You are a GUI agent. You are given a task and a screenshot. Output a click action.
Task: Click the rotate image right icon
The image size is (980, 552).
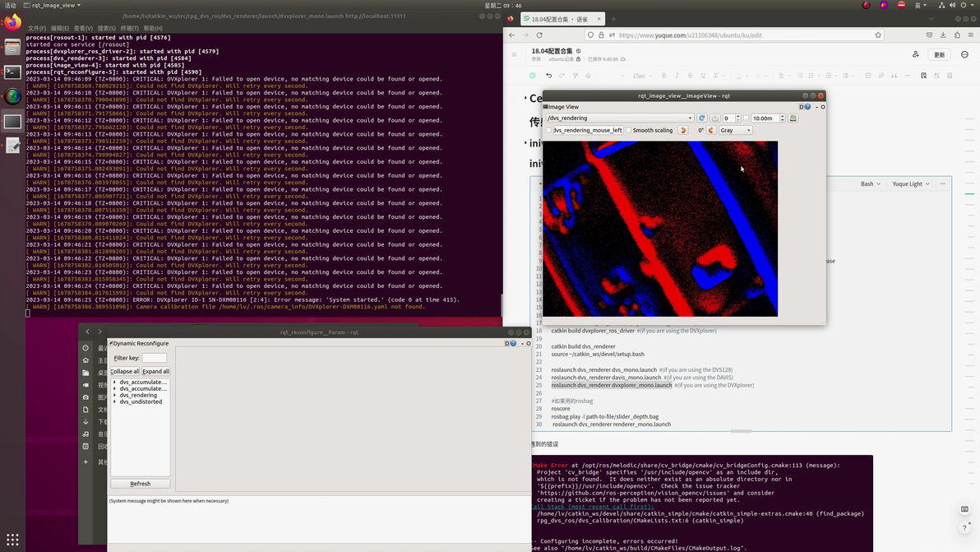[711, 130]
